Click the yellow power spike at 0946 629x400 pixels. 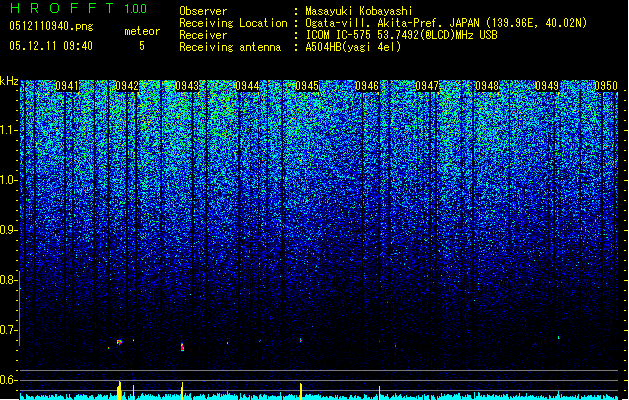pos(379,393)
